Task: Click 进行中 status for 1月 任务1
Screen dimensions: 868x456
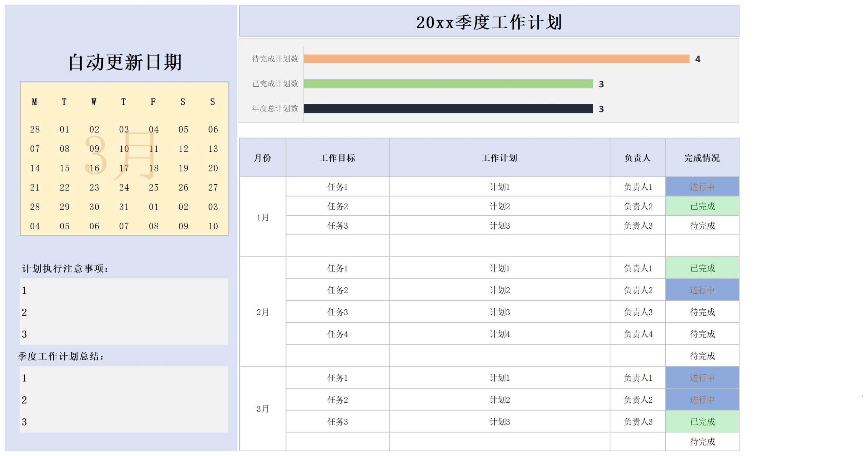Action: pos(702,187)
